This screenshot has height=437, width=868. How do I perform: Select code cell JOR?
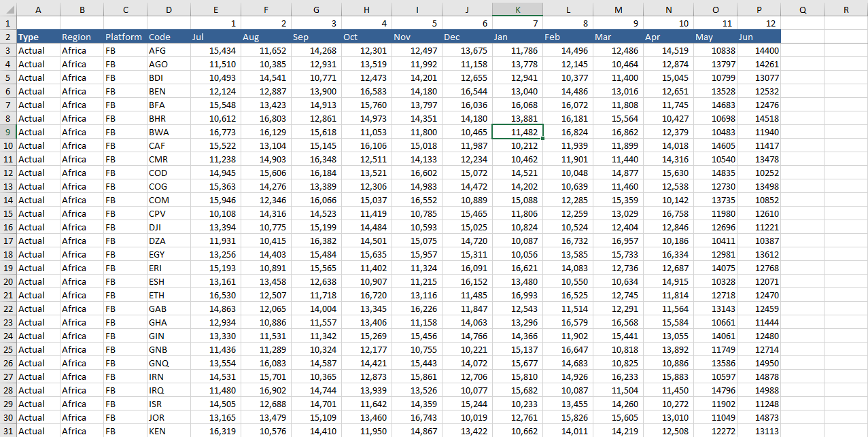(x=169, y=417)
